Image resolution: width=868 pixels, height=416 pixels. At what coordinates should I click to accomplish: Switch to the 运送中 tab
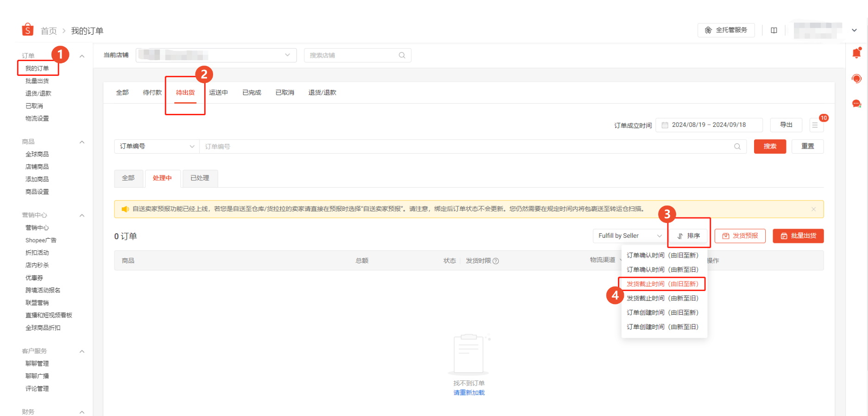[218, 93]
